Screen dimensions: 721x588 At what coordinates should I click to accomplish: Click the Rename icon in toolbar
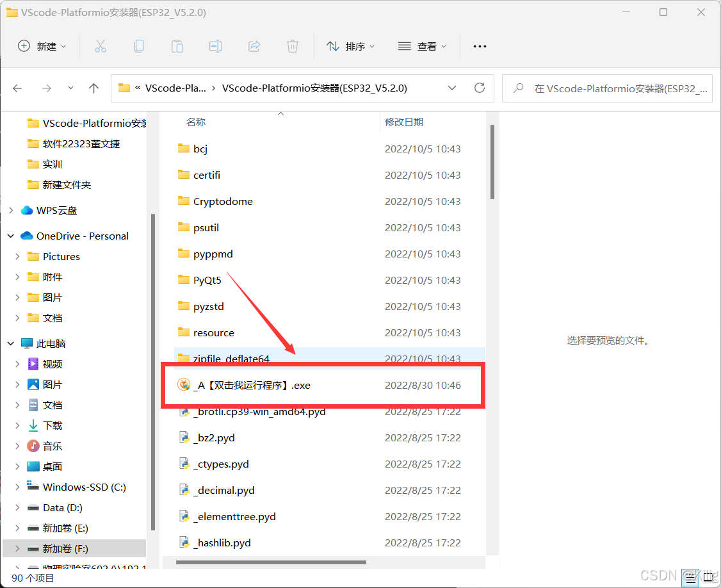point(216,47)
